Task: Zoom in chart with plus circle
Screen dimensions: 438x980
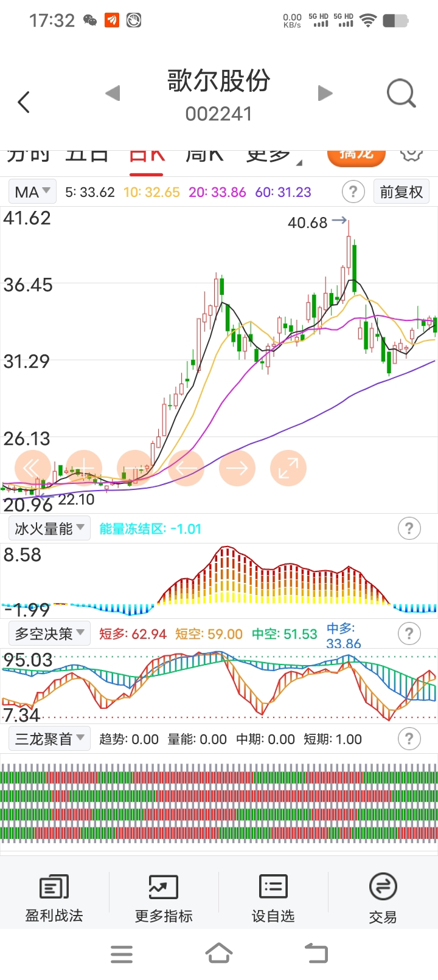Action: coord(83,468)
